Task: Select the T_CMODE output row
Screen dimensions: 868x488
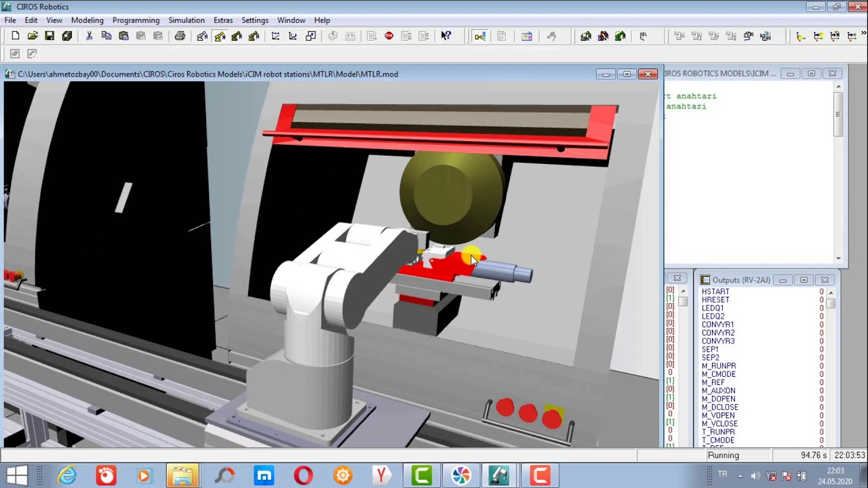Action: coord(762,440)
